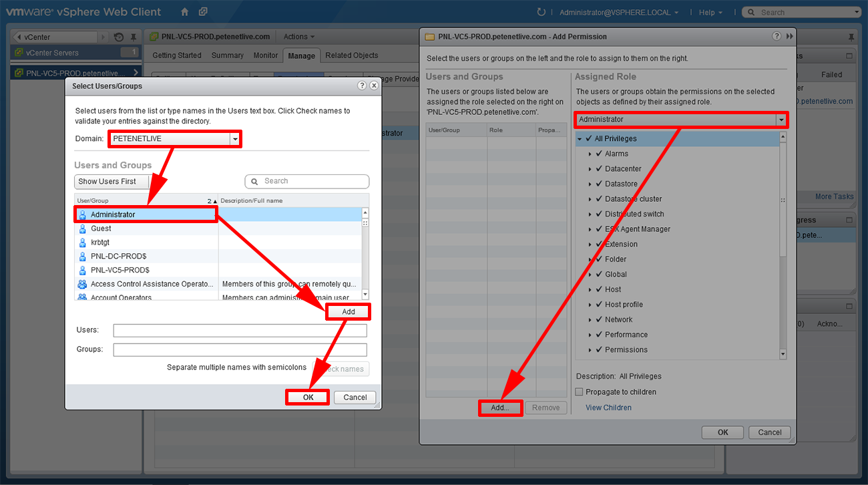
Task: Open help in Add Permission dialog
Action: 777,37
